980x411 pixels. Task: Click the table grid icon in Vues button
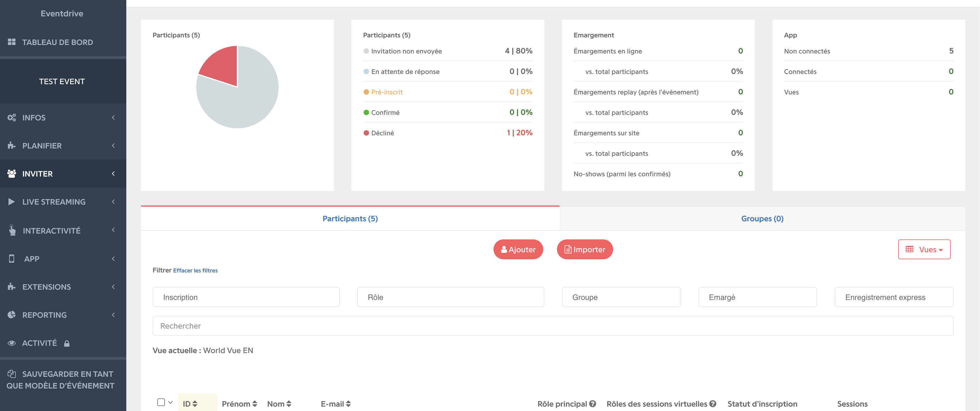click(x=910, y=249)
